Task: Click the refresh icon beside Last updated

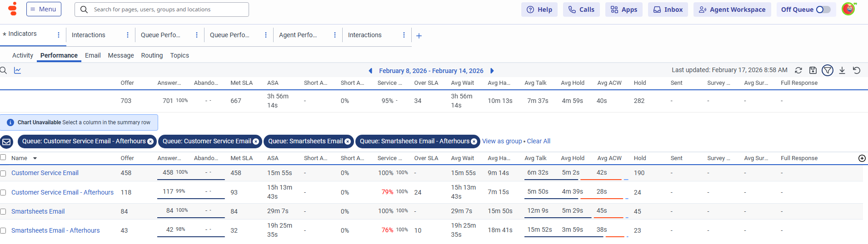Action: 798,70
